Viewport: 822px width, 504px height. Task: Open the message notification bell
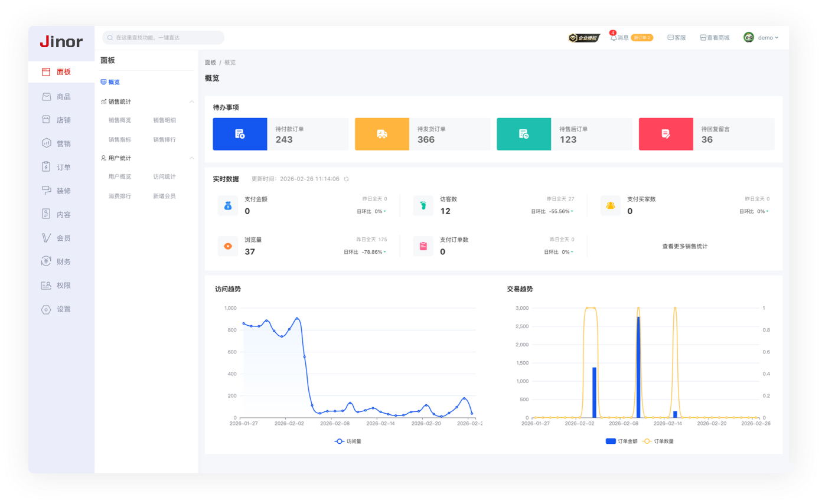614,37
